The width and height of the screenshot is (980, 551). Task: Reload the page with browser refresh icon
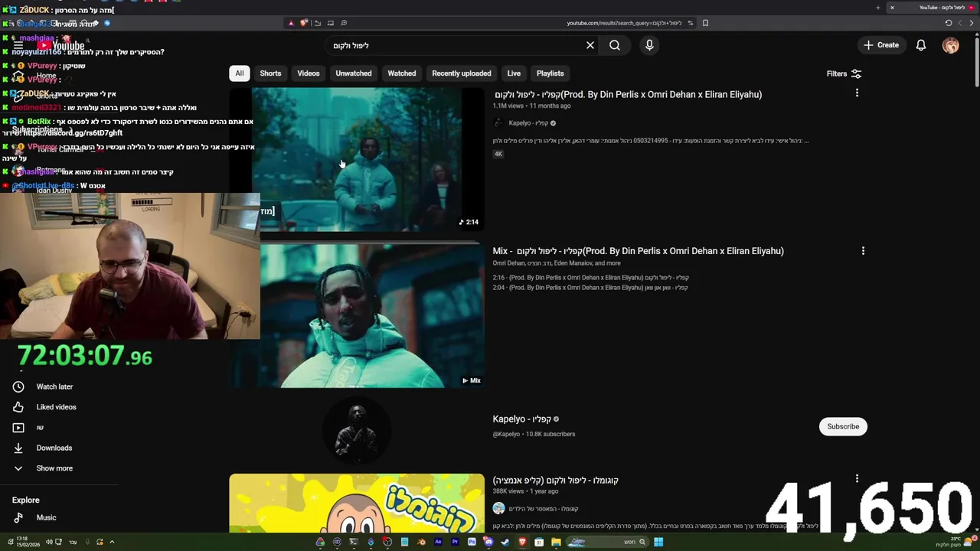pos(948,23)
